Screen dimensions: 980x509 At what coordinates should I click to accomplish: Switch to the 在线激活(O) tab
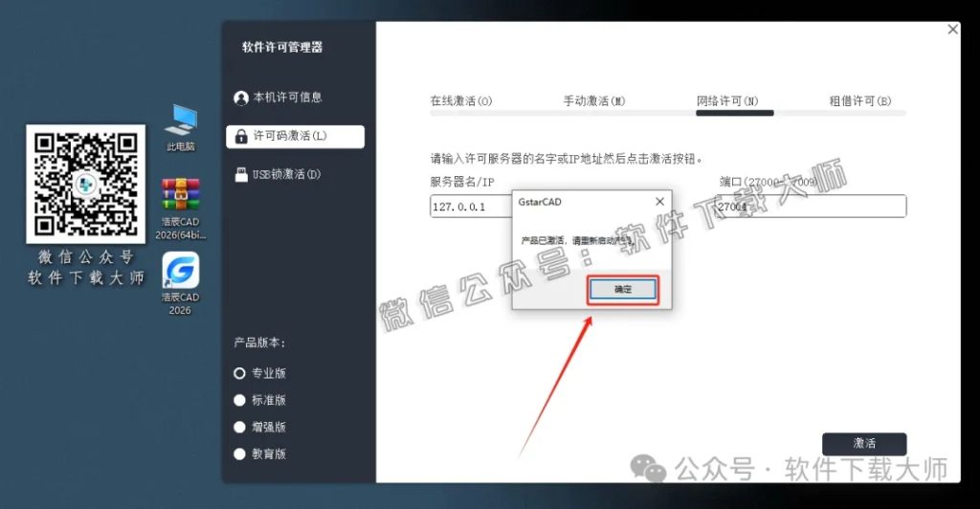click(461, 100)
